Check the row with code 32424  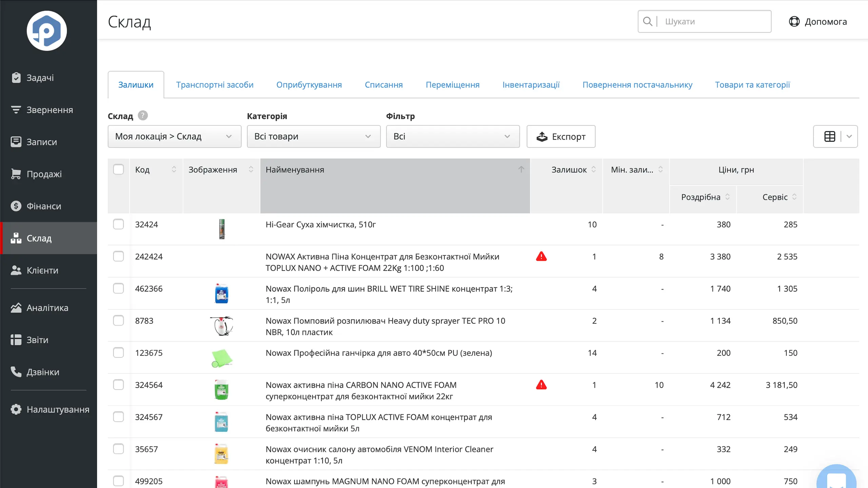[x=118, y=224]
